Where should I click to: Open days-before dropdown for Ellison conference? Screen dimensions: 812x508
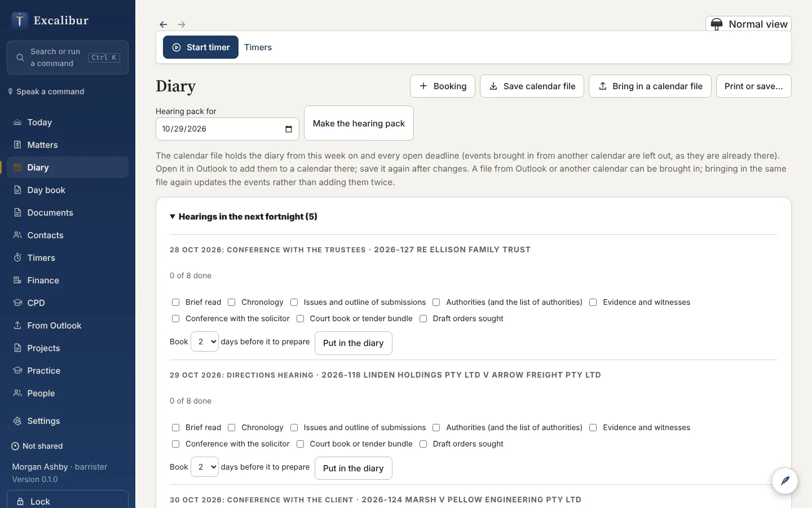tap(205, 342)
